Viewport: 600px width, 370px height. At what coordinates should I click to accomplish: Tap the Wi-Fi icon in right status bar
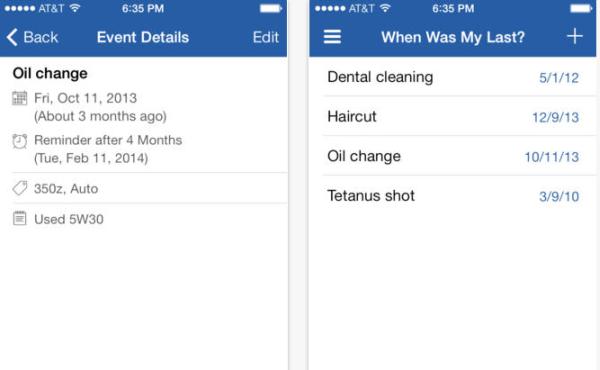click(x=385, y=8)
